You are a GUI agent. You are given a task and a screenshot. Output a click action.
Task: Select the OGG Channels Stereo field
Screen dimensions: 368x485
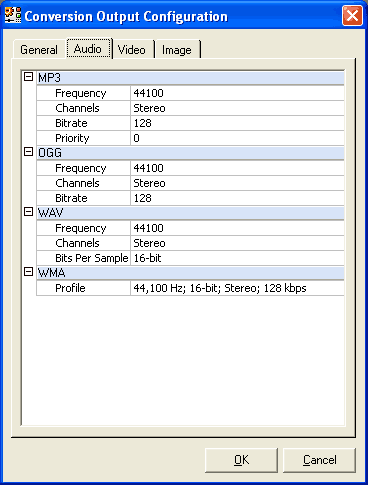click(237, 183)
